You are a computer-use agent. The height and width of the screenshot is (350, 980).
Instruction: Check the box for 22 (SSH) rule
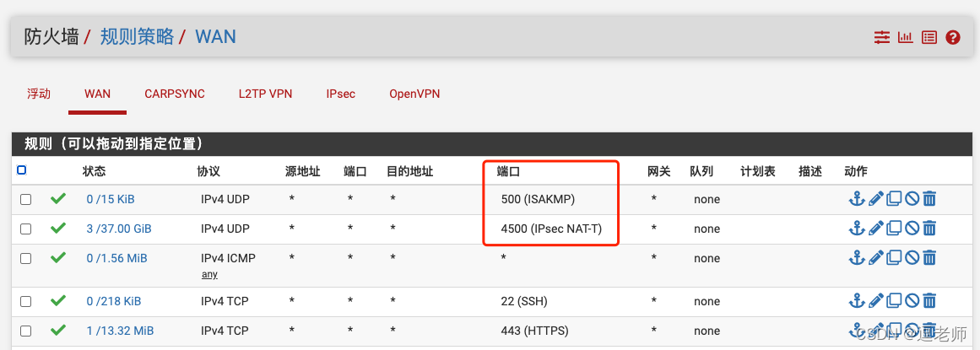point(25,301)
